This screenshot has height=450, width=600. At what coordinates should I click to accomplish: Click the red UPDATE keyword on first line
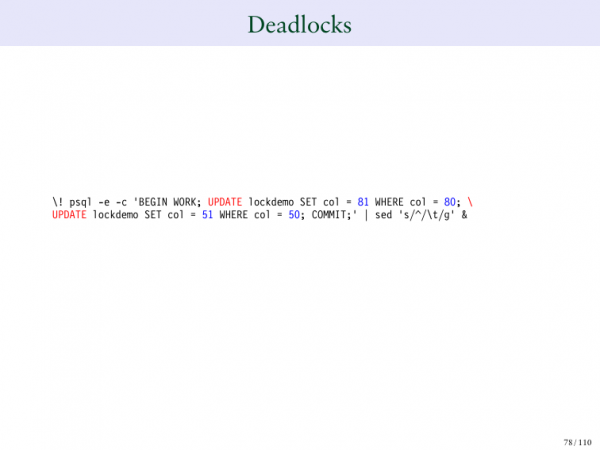(x=224, y=202)
